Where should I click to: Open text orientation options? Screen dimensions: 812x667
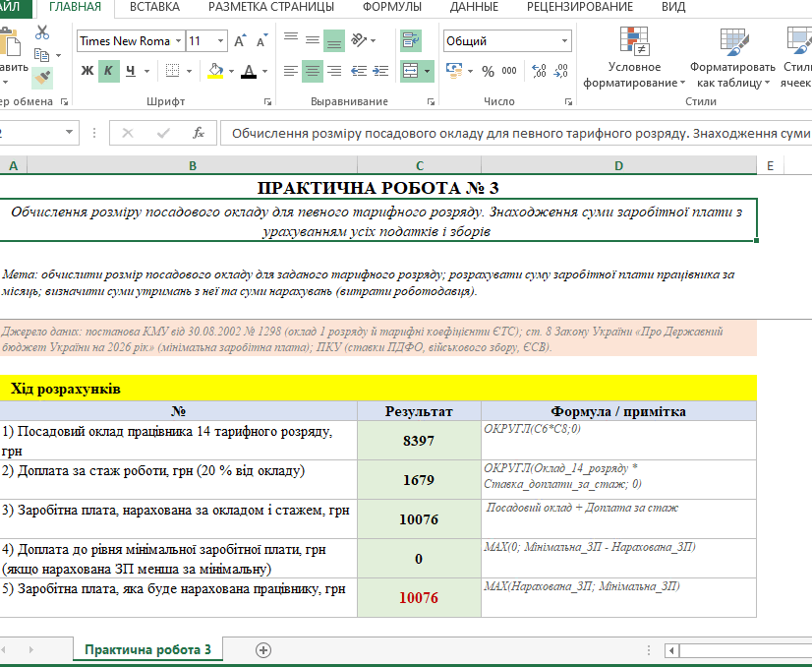click(363, 40)
